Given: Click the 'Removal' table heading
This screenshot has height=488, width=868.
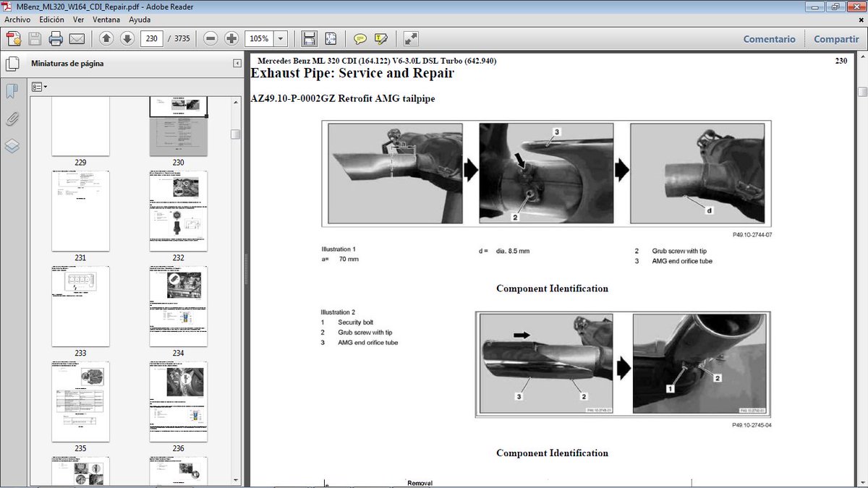Looking at the screenshot, I should [420, 484].
